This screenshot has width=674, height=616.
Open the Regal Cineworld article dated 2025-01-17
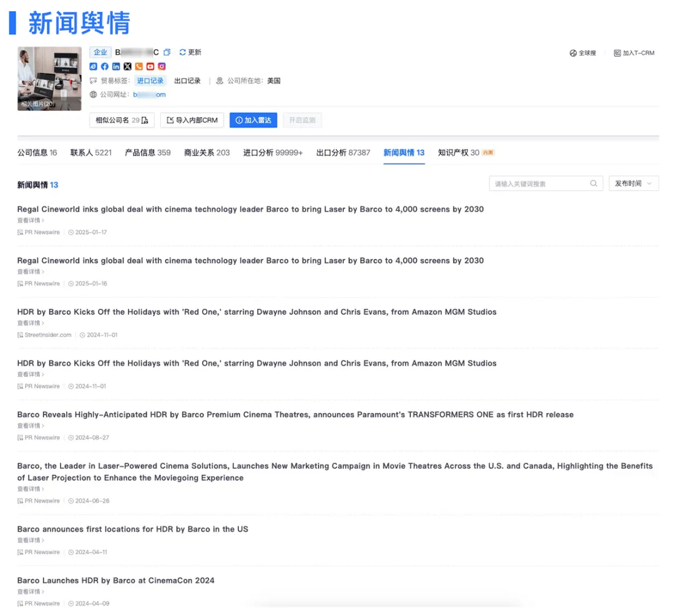(x=250, y=209)
